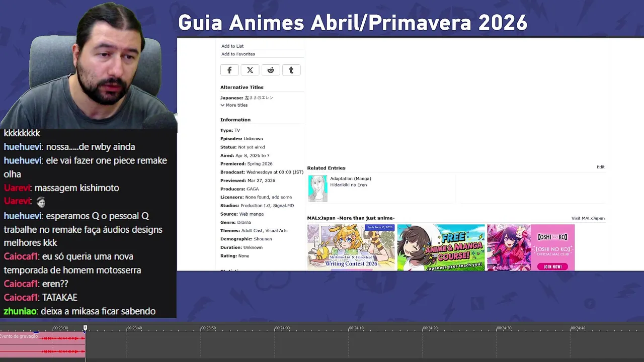Viewport: 644px width, 362px height.
Task: Open the GAGA producer link
Action: 253,189
